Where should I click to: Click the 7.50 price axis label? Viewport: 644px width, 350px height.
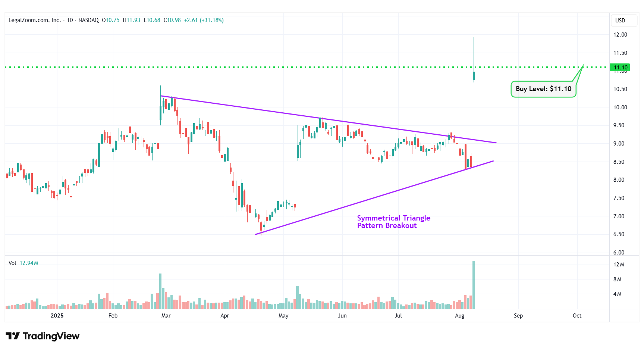(x=619, y=198)
